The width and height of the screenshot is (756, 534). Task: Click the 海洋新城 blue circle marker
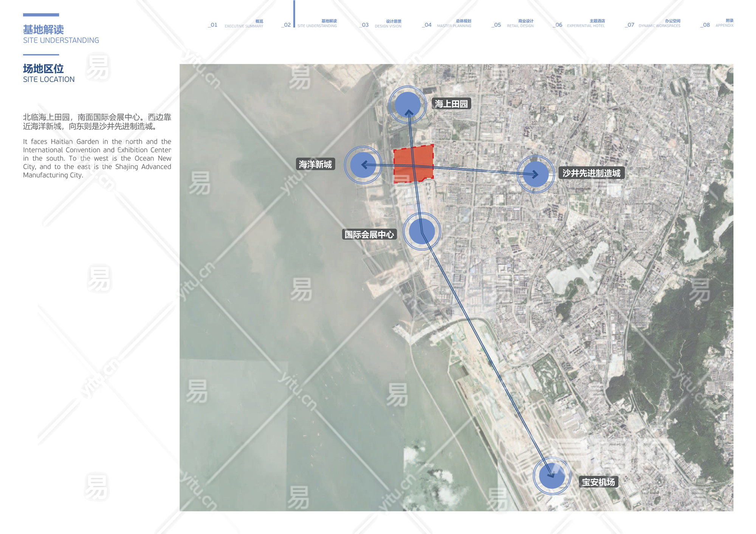click(363, 165)
